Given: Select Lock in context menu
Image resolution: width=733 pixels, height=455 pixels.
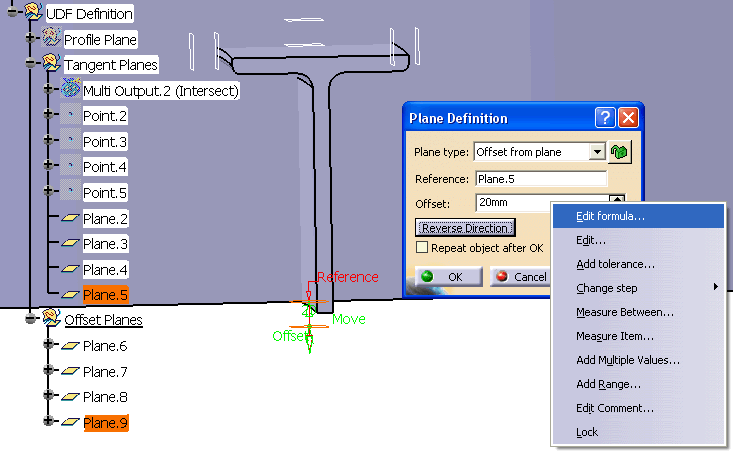Looking at the screenshot, I should tap(639, 432).
